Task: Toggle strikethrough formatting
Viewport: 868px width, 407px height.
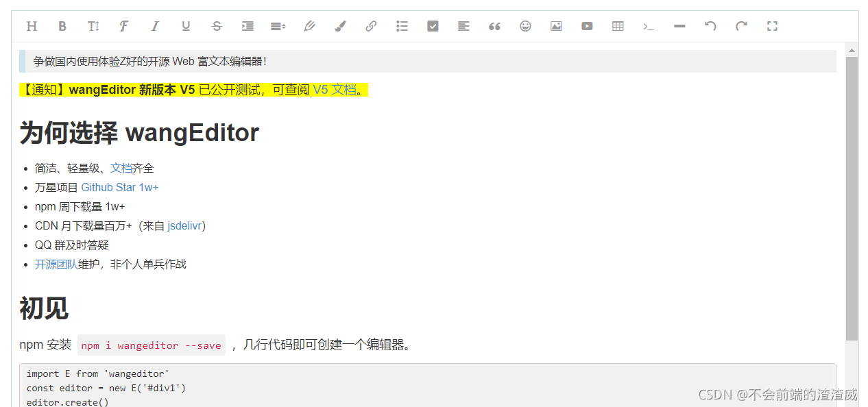Action: coord(217,26)
